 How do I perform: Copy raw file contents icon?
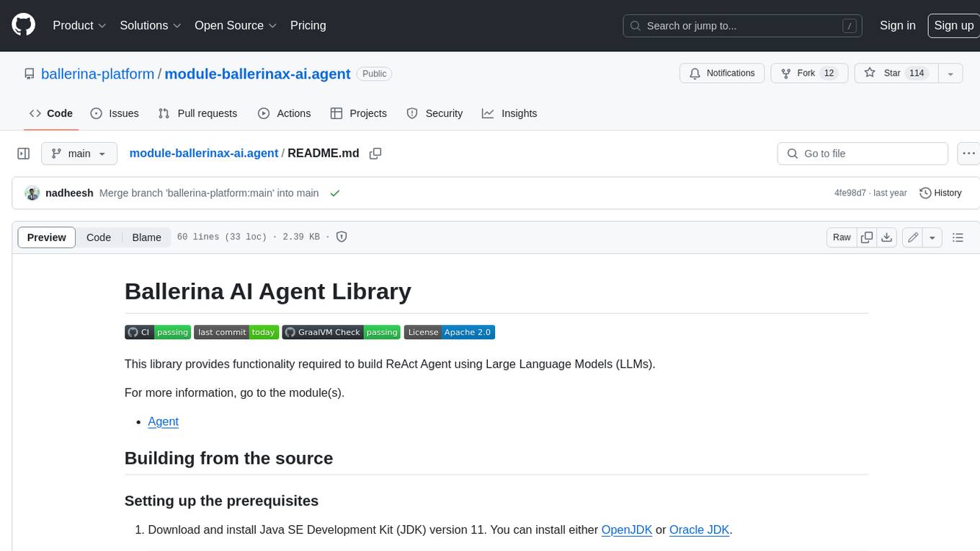(x=867, y=237)
